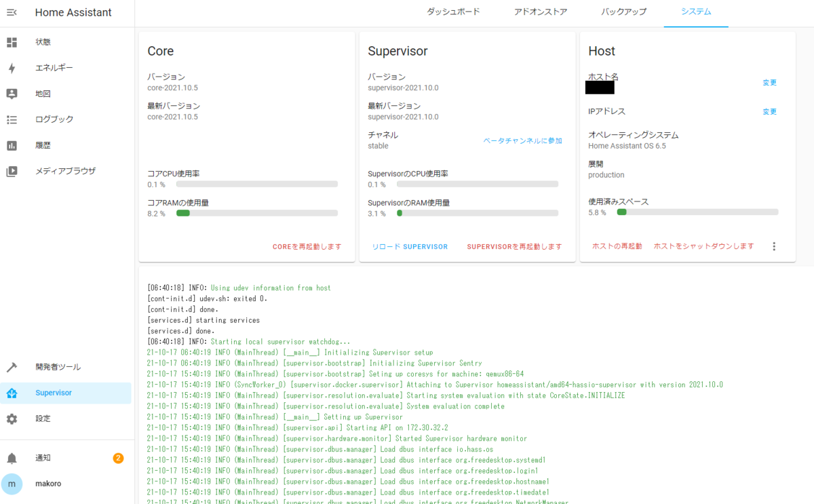Image resolution: width=814 pixels, height=504 pixels.
Task: Click ホストの再起動 button
Action: [617, 246]
